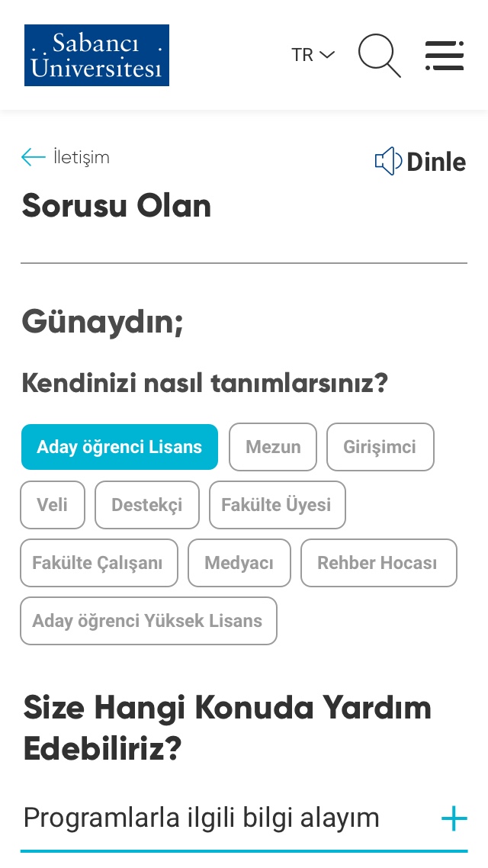Screen dimensions: 488x868
Task: Expand 'Programlarla ilgili bilgi alayım' section
Action: pyautogui.click(x=201, y=818)
